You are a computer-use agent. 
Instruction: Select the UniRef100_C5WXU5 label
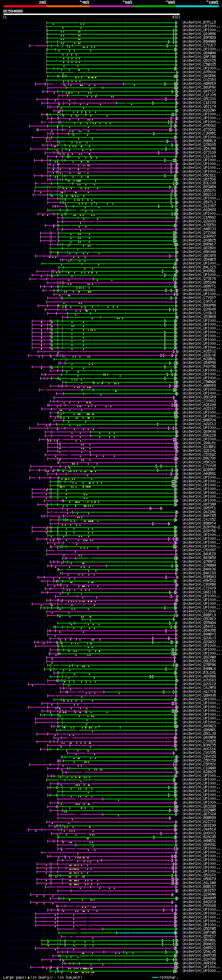pos(199,64)
